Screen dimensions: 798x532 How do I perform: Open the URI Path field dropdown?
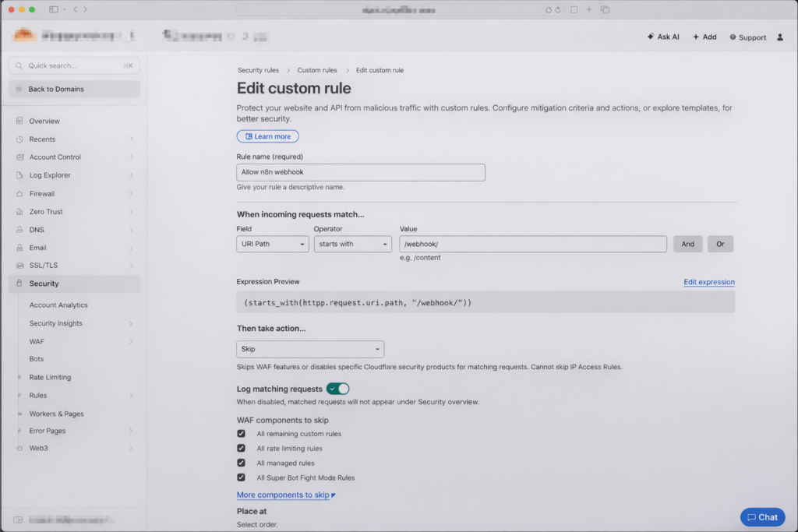tap(272, 244)
